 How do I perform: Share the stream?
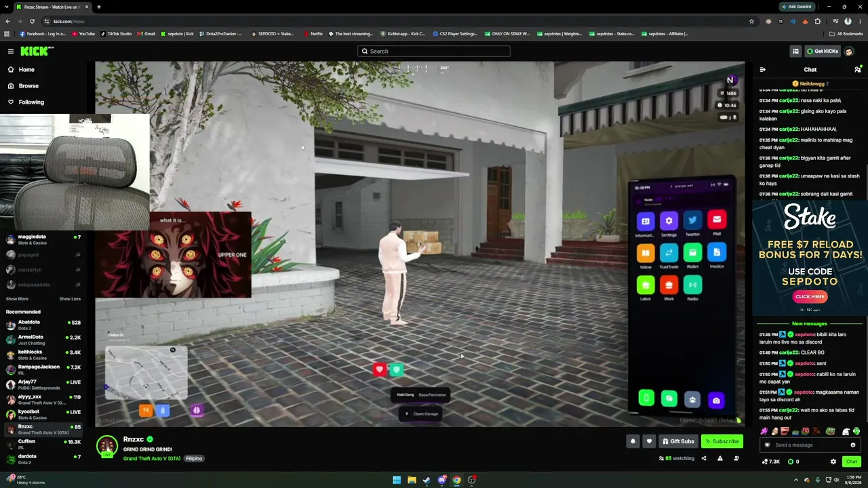(703, 458)
